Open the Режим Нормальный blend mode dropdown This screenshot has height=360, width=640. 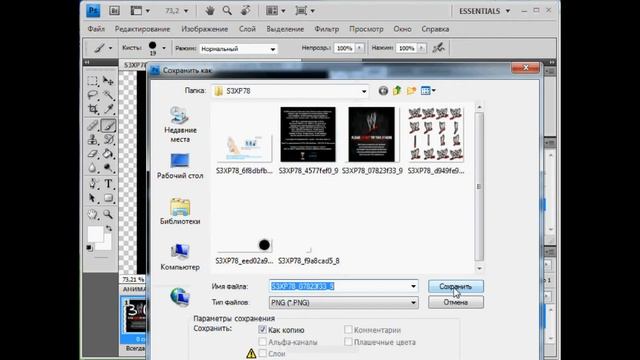pyautogui.click(x=238, y=49)
